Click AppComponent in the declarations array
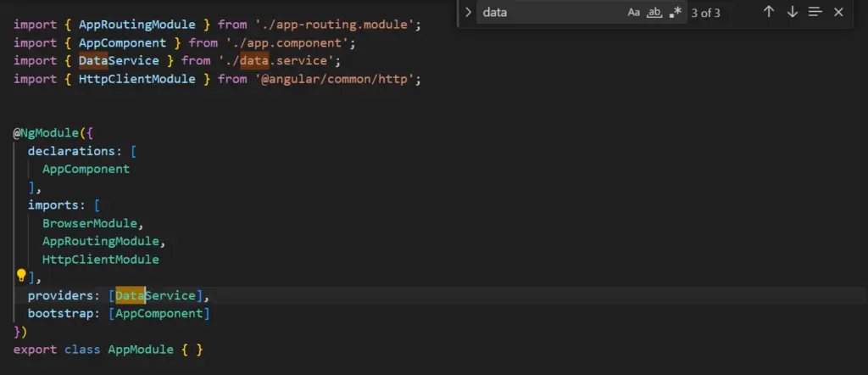Viewport: 868px width, 375px height. point(86,169)
